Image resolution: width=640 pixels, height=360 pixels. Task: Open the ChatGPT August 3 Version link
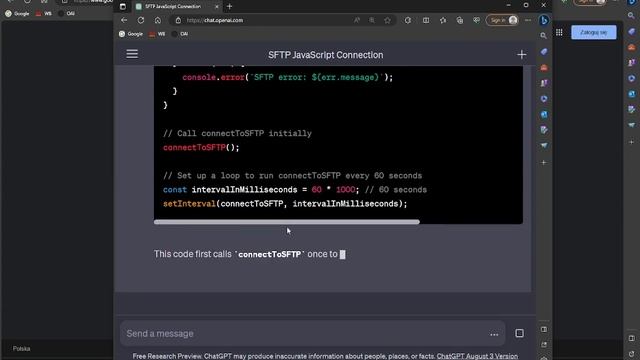[x=477, y=356]
